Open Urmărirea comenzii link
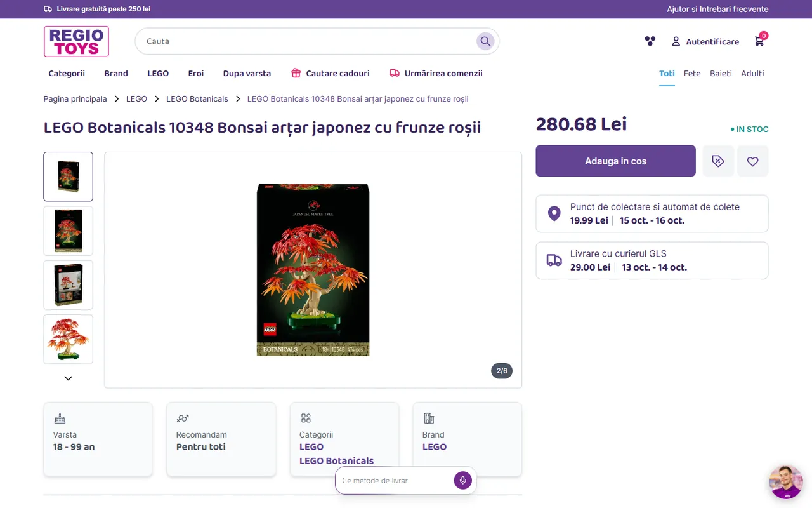This screenshot has height=508, width=812. (x=436, y=74)
